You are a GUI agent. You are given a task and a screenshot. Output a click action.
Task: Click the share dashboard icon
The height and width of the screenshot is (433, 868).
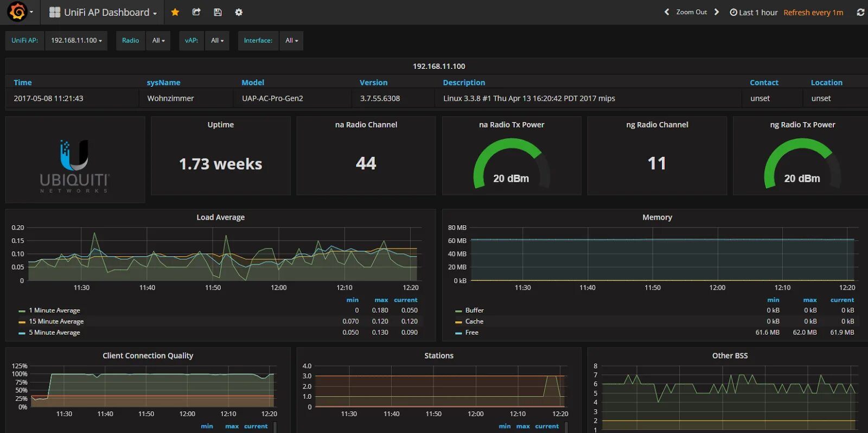point(196,12)
